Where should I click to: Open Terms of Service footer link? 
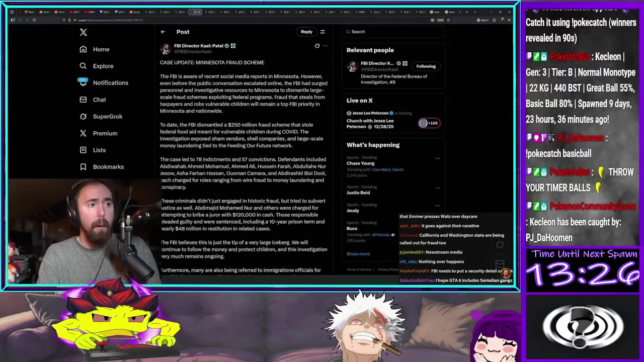[x=359, y=269]
